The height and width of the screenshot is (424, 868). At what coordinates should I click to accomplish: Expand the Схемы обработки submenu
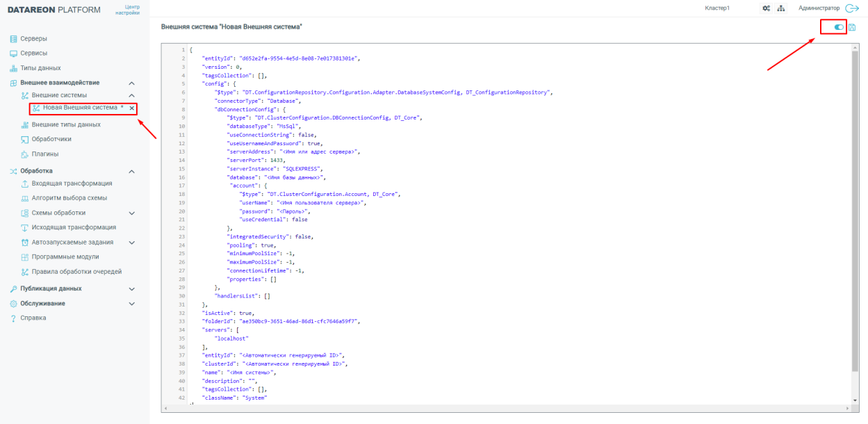tap(132, 213)
